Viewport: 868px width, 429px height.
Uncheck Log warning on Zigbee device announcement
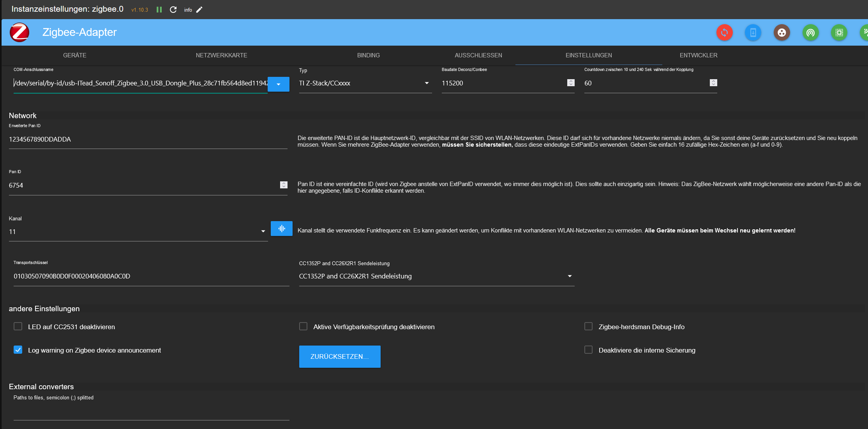click(18, 350)
